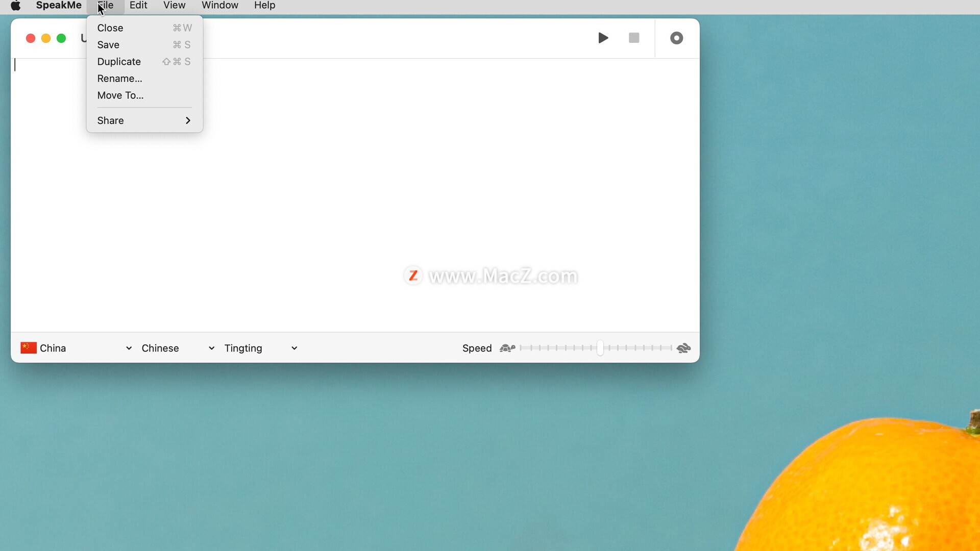Open the Apple menu
The width and height of the screenshot is (980, 551).
click(16, 6)
